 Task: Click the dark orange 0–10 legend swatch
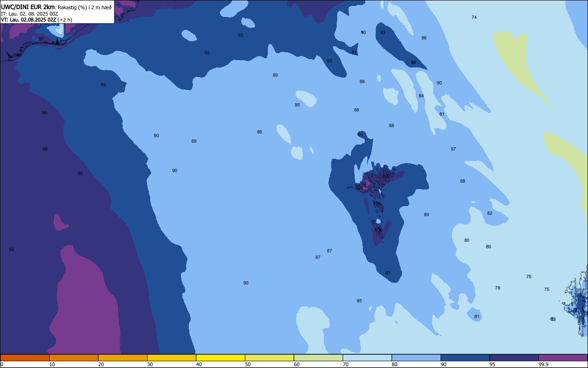25,357
